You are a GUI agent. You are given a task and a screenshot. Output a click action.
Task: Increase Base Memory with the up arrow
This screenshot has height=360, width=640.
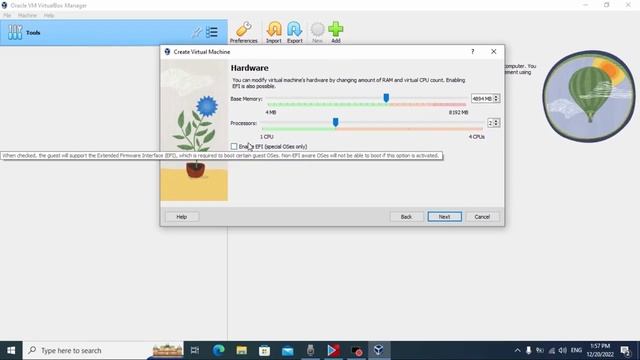[x=496, y=97]
